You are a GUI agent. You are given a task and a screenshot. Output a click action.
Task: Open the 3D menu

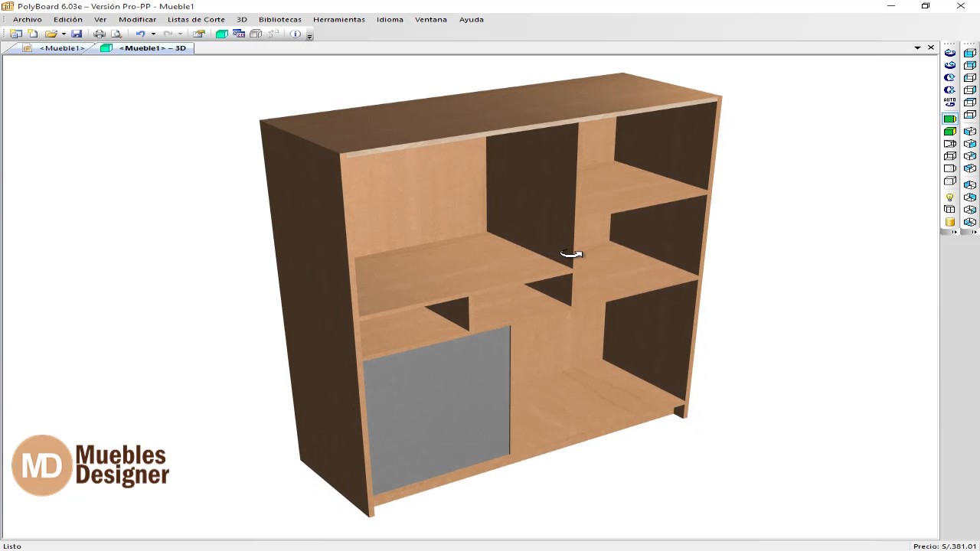242,19
